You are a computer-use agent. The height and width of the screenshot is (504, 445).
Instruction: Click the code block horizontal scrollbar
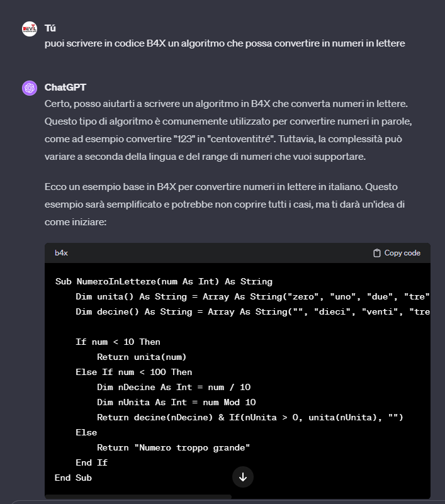click(138, 496)
